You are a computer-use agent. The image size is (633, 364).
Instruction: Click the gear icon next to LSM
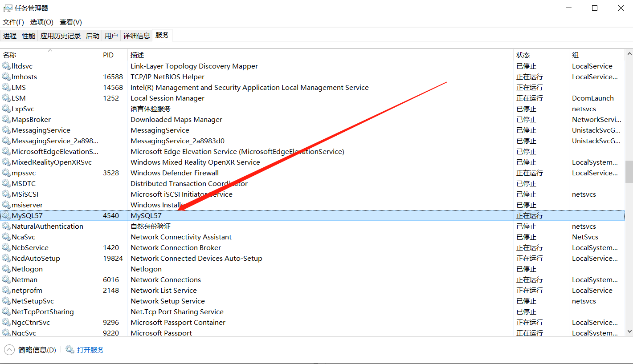(6, 98)
